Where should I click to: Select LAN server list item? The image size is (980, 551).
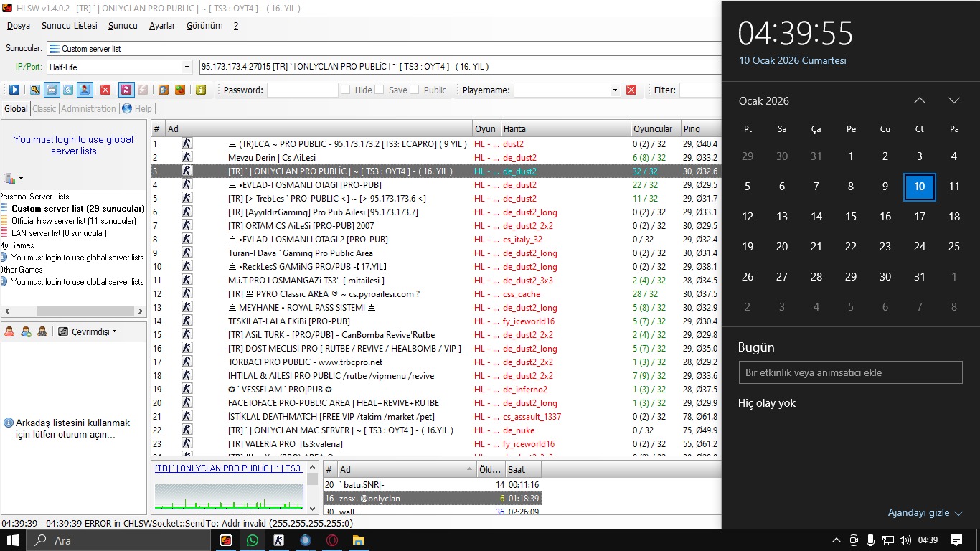pos(59,233)
